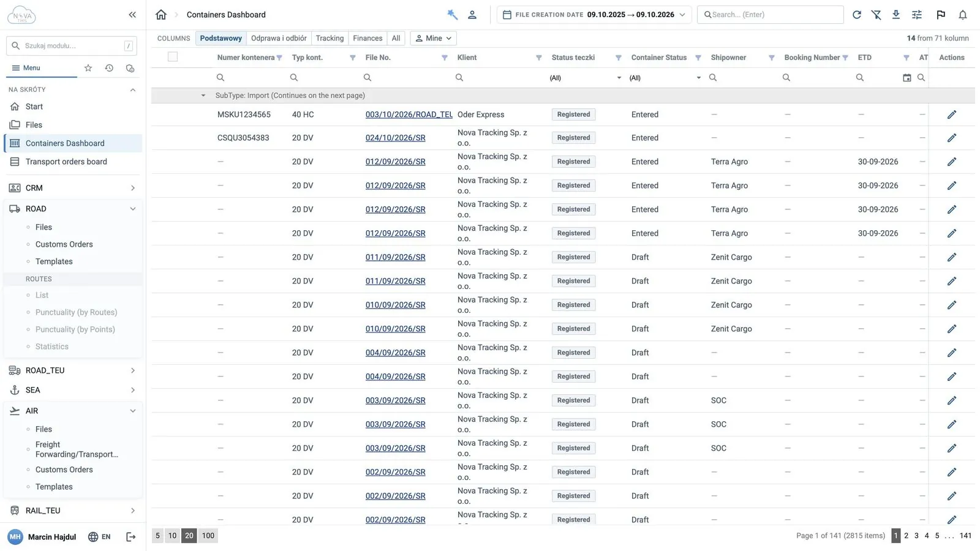This screenshot has width=980, height=551.
Task: Open the Mine view dropdown
Action: (434, 38)
